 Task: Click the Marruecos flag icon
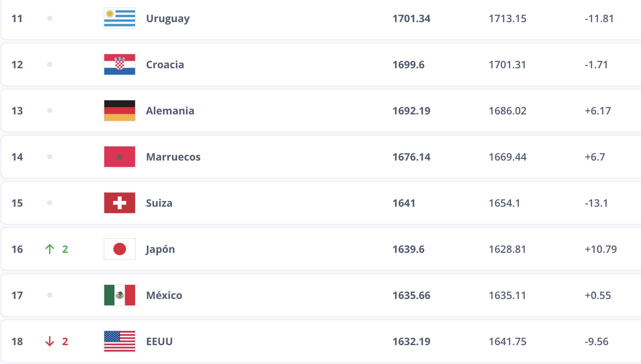120,157
